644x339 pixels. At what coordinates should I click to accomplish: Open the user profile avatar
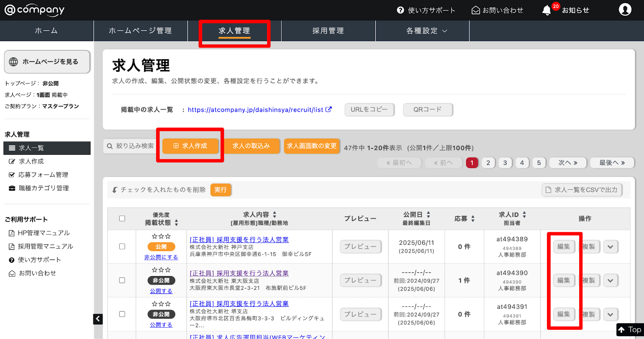(625, 9)
